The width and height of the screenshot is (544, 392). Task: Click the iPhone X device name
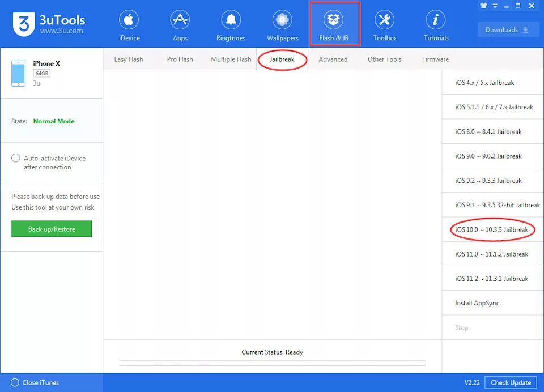tap(46, 63)
